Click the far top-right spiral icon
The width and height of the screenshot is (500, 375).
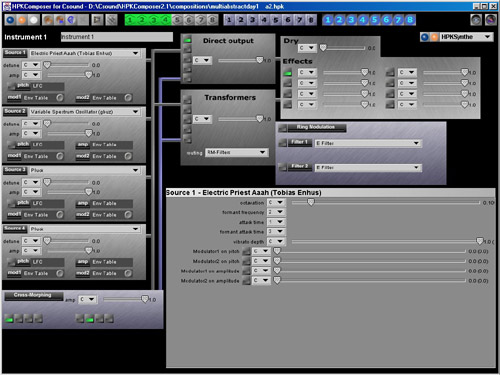coord(491,20)
